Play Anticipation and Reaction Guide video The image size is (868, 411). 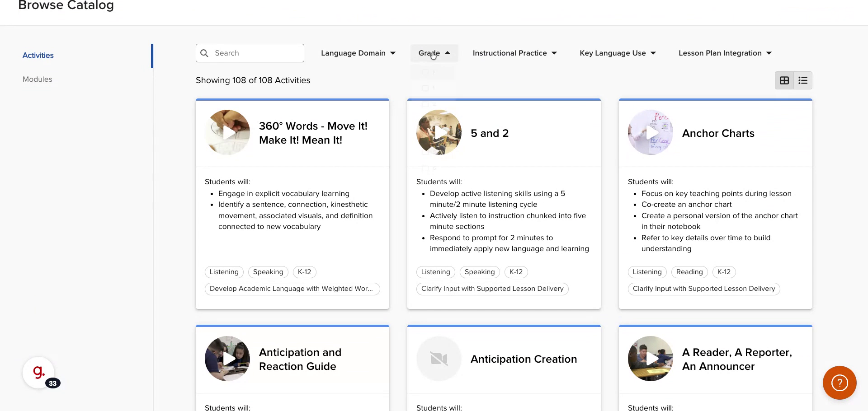coord(227,359)
